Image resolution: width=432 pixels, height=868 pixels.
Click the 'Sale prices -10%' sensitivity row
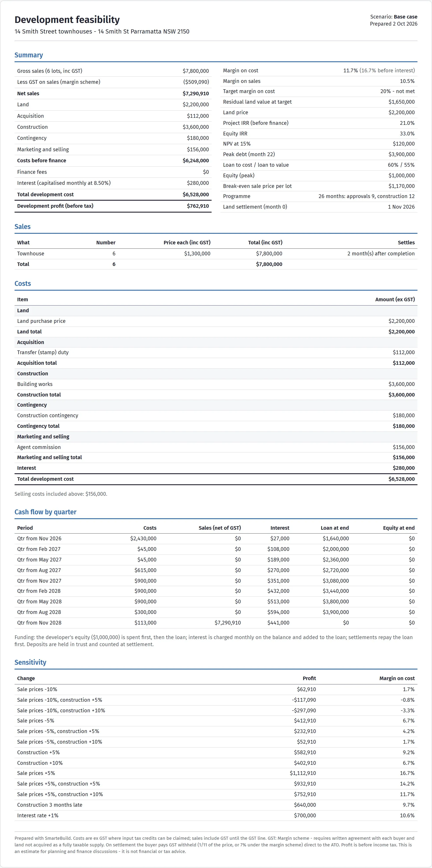coord(216,689)
